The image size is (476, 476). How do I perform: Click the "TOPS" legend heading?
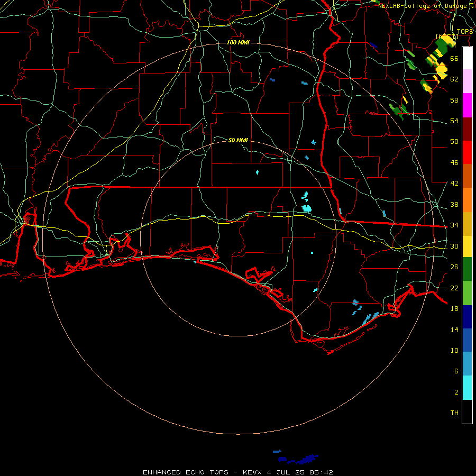click(465, 32)
